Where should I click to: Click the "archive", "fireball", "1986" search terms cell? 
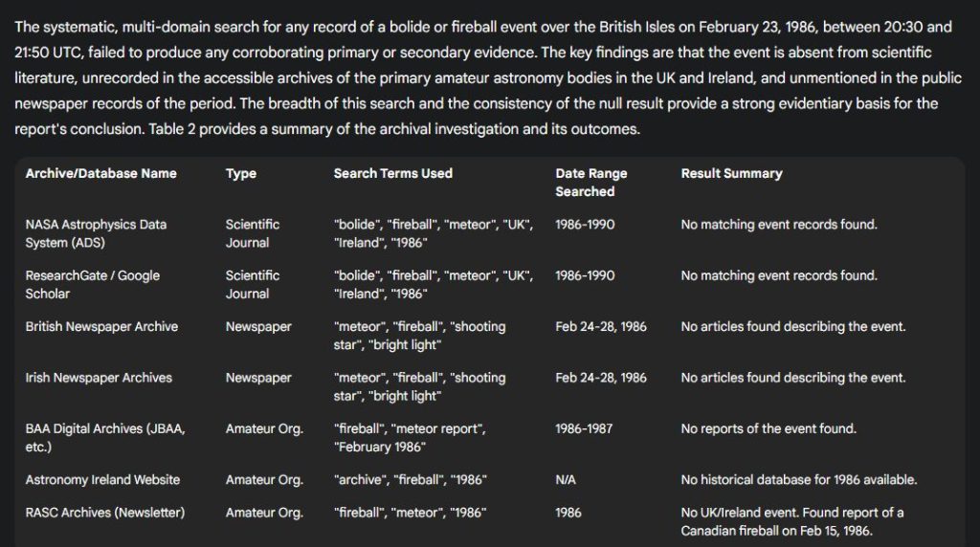pyautogui.click(x=410, y=479)
